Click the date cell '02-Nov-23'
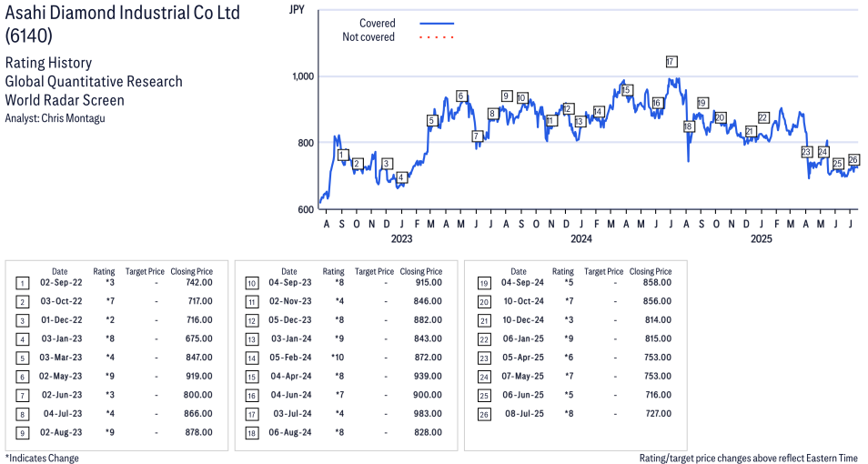The image size is (868, 464). (290, 301)
